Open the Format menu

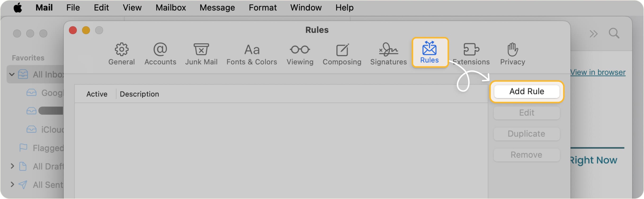click(263, 8)
